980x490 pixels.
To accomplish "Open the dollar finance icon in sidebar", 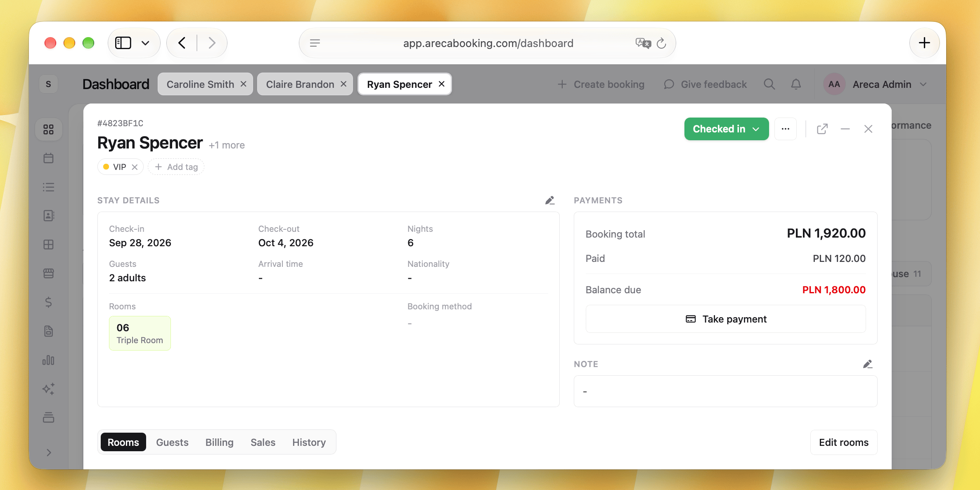I will click(x=49, y=302).
